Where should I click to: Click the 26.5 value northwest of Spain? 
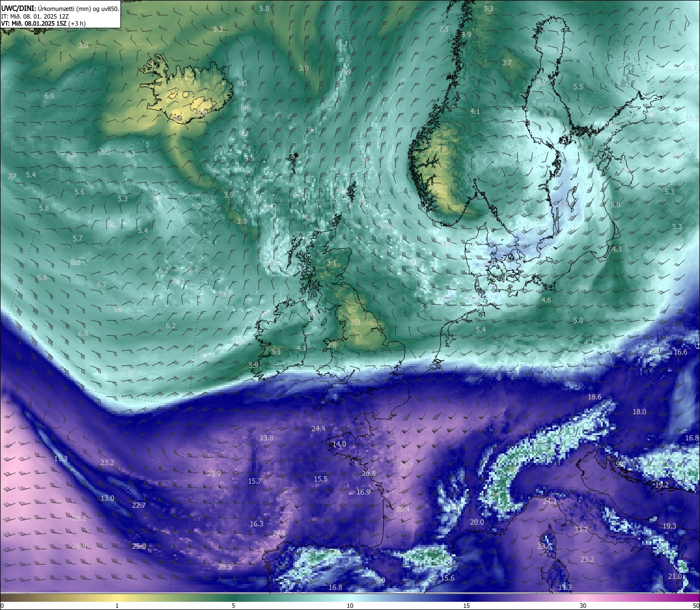(225, 567)
